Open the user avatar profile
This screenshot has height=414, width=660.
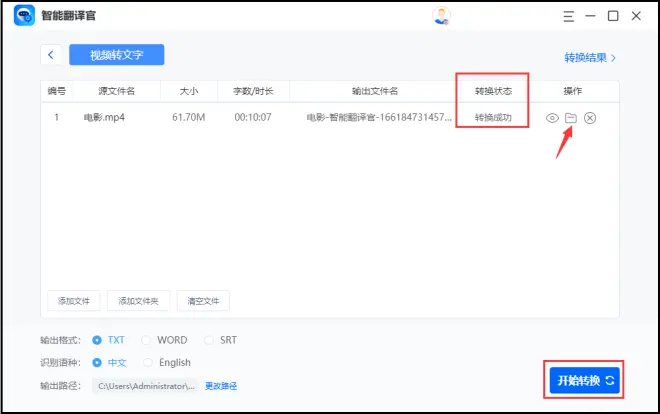441,16
